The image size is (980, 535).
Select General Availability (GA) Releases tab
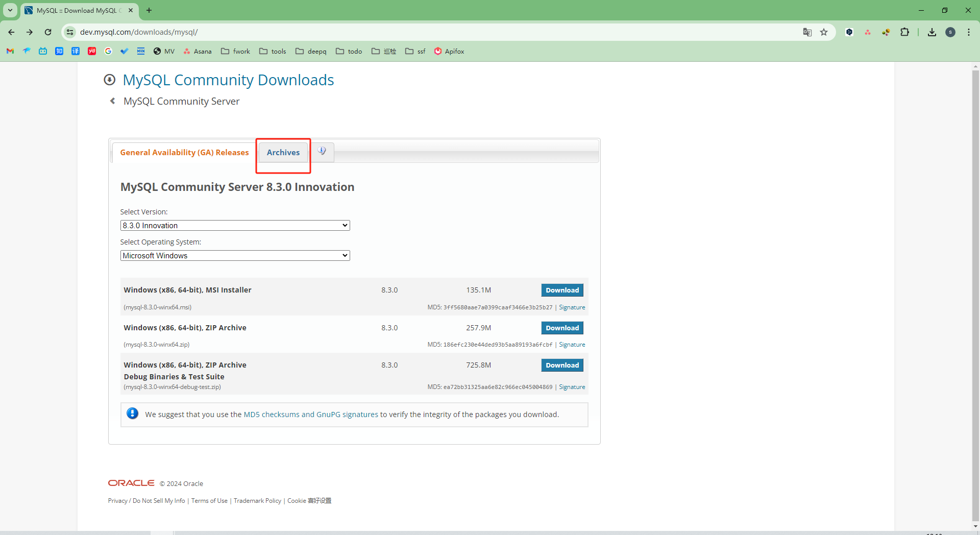coord(184,152)
